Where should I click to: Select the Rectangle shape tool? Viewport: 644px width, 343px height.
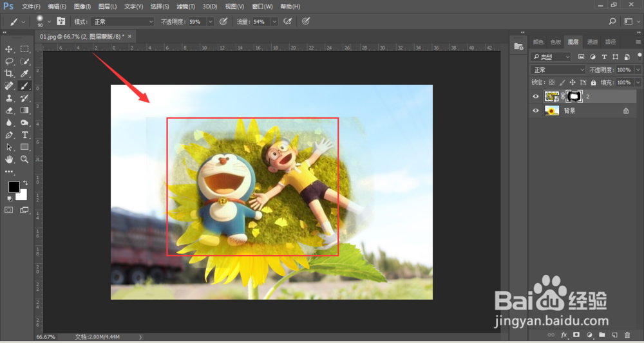coord(24,147)
